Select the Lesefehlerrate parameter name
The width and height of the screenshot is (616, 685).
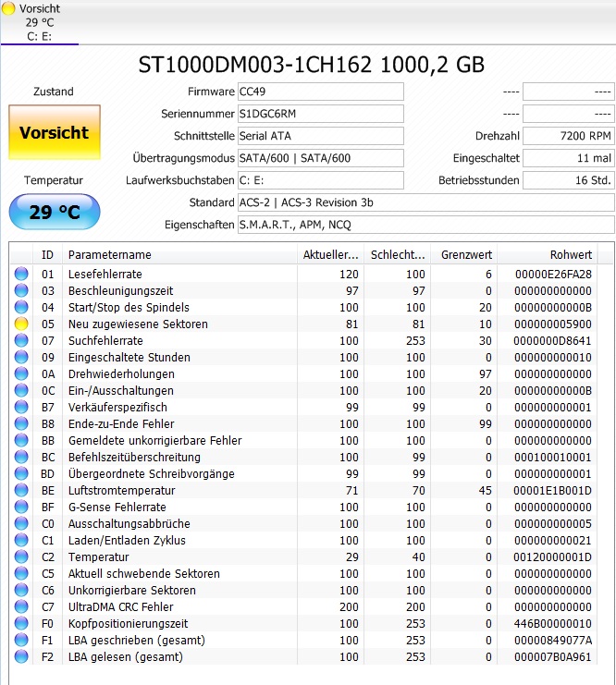[105, 275]
